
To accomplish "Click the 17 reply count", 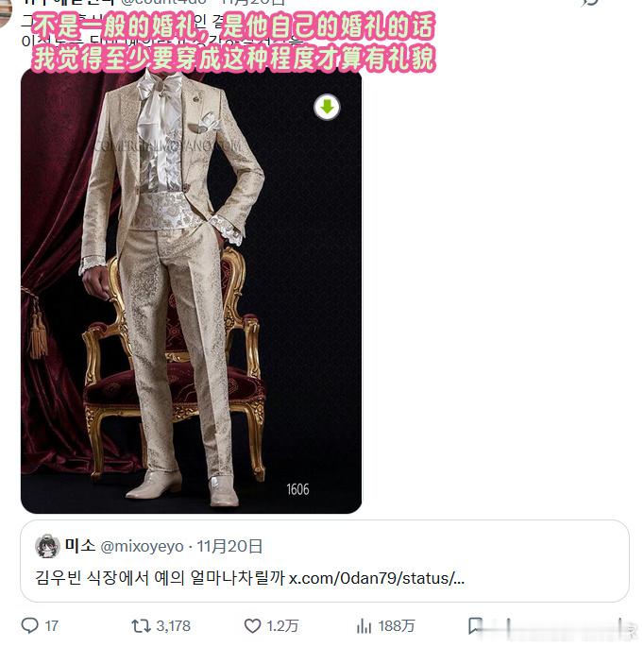I will 51,626.
